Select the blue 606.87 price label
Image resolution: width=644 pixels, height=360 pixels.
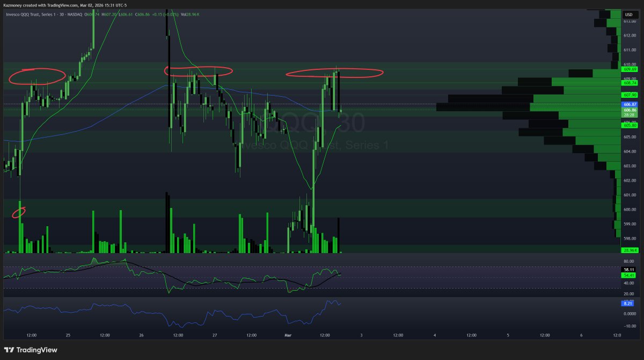point(630,104)
